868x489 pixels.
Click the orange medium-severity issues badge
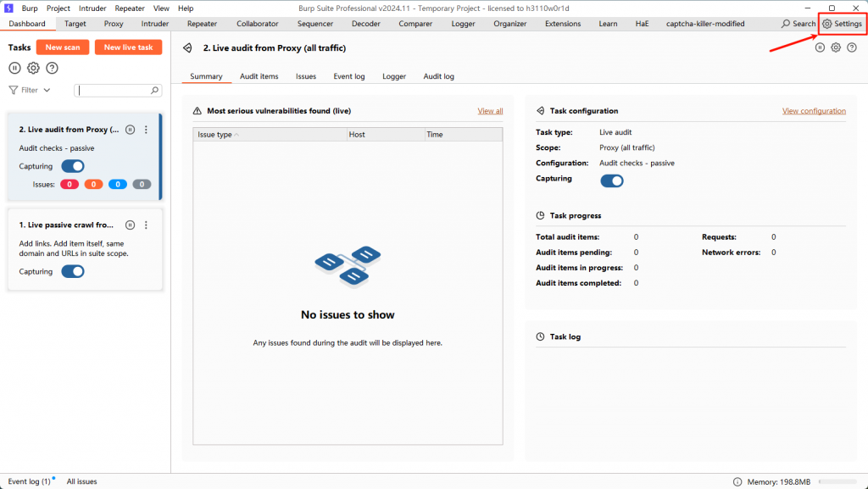[93, 184]
